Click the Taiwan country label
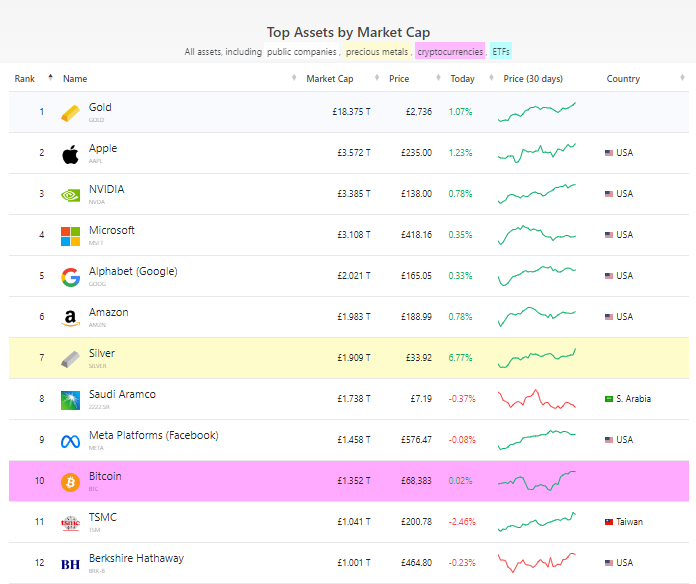This screenshot has height=584, width=696. click(629, 522)
